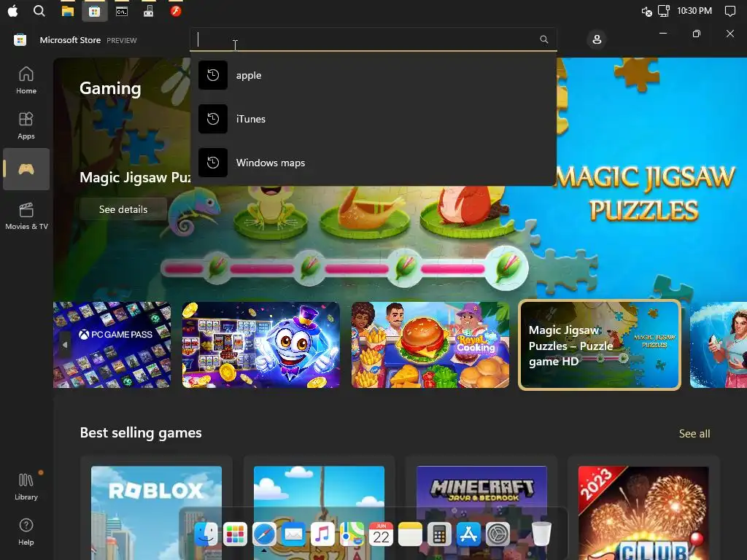
Task: Show the clock reading 10:30 PM
Action: pos(694,11)
